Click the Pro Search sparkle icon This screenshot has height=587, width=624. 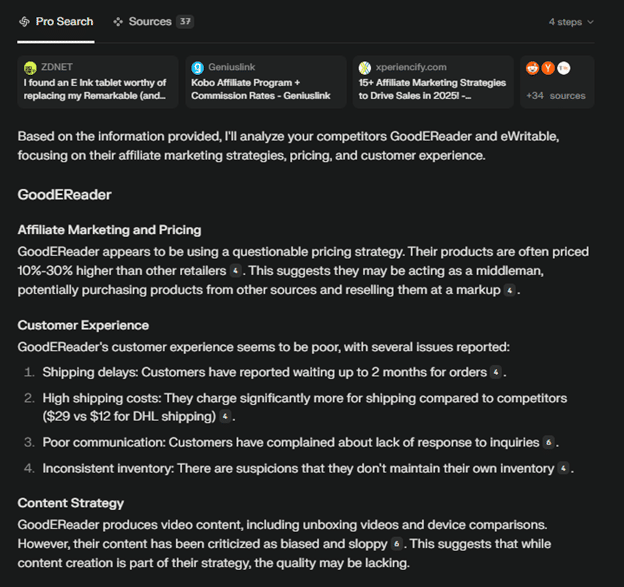pyautogui.click(x=24, y=22)
